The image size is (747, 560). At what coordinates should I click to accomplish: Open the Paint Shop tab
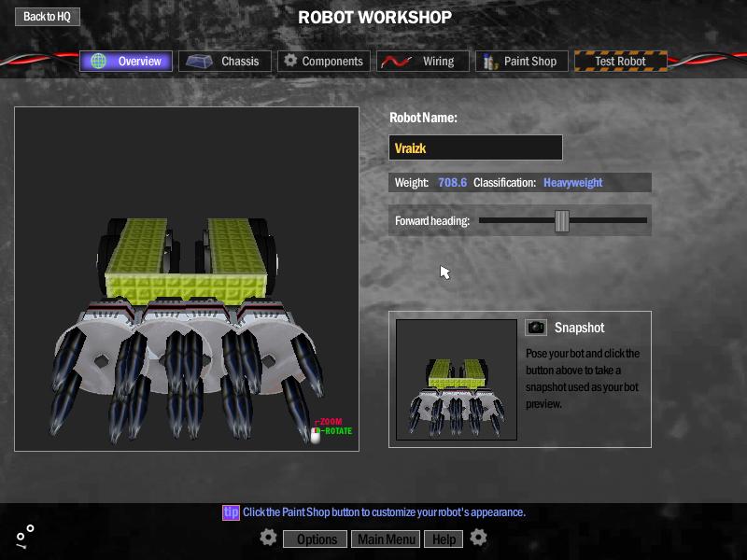coord(522,61)
